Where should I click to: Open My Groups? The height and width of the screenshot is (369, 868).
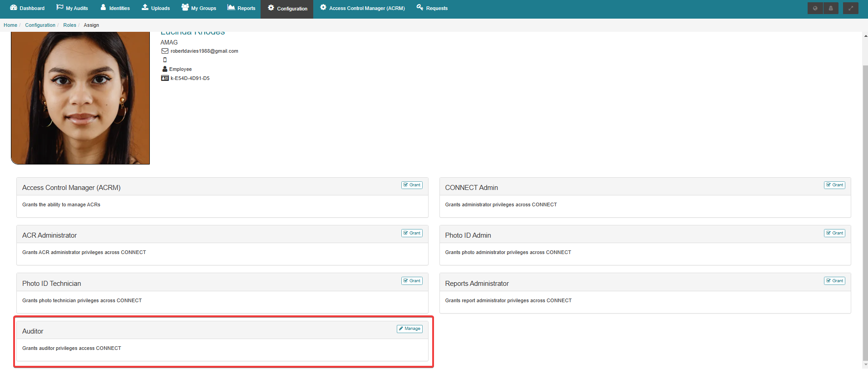(x=199, y=8)
